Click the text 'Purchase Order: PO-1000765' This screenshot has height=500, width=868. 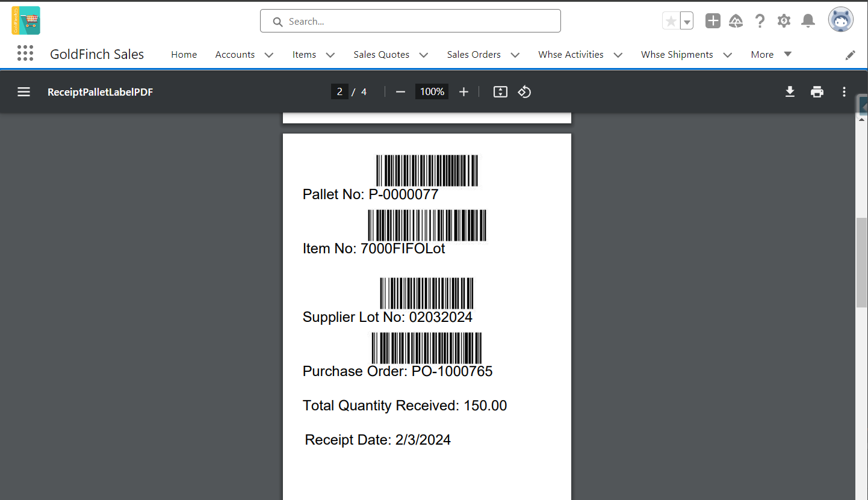click(x=397, y=371)
